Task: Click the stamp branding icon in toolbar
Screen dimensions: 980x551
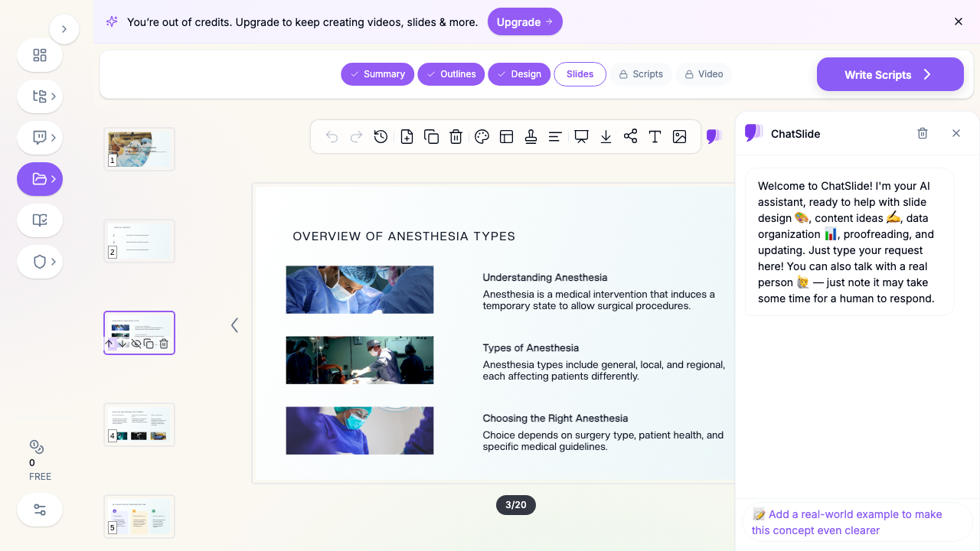Action: (x=531, y=137)
